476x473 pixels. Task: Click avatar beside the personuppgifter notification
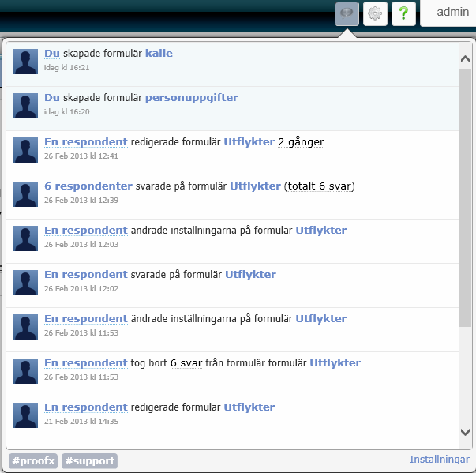(x=26, y=106)
